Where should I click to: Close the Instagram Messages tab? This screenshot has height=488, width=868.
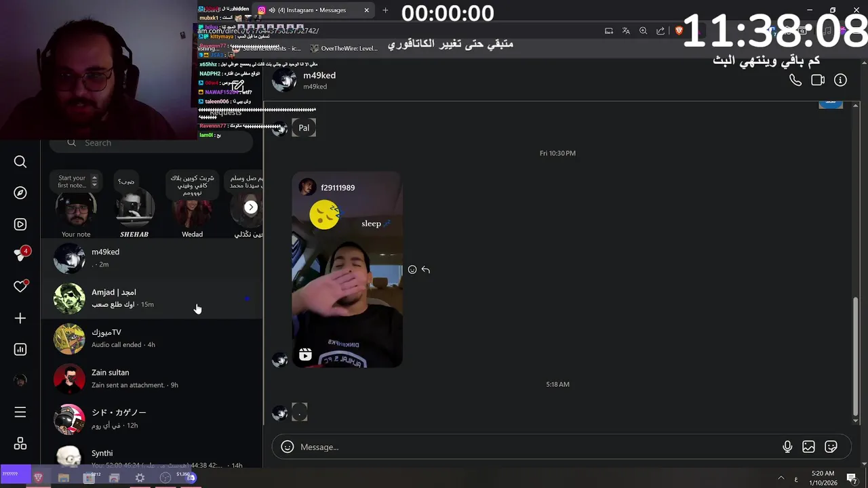pyautogui.click(x=367, y=10)
